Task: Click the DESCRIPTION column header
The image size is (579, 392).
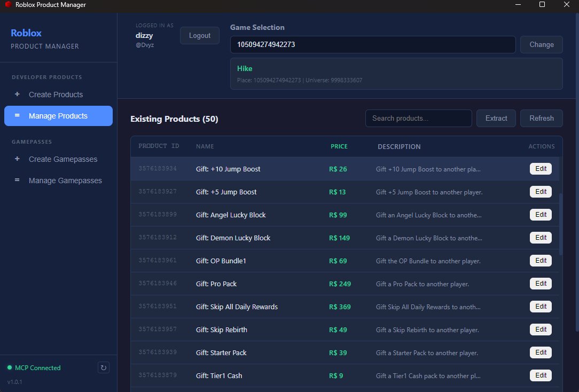Action: pyautogui.click(x=399, y=146)
